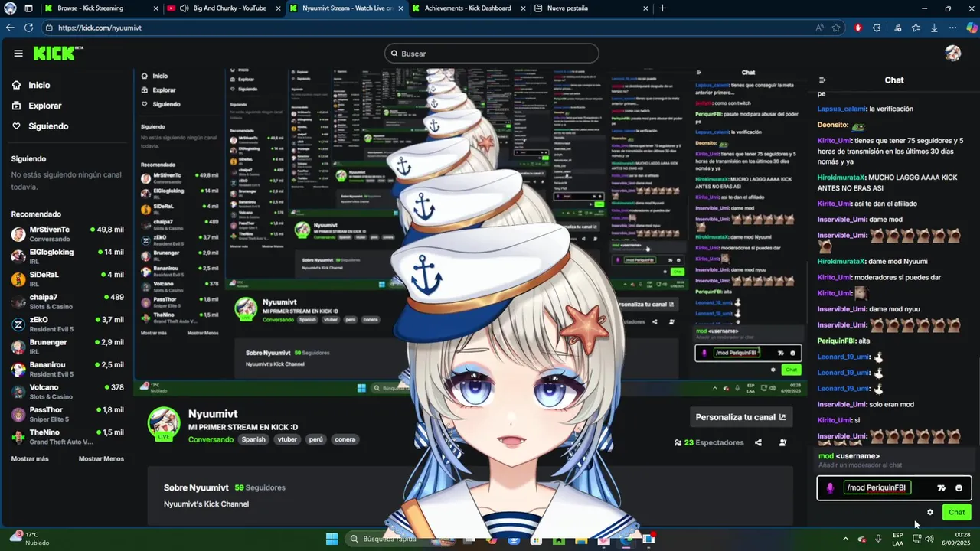Switch to Nueva pestaña tab
980x551 pixels.
point(591,8)
